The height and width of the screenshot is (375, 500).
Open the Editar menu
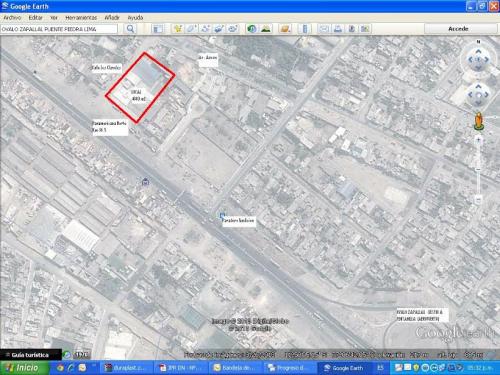point(35,18)
